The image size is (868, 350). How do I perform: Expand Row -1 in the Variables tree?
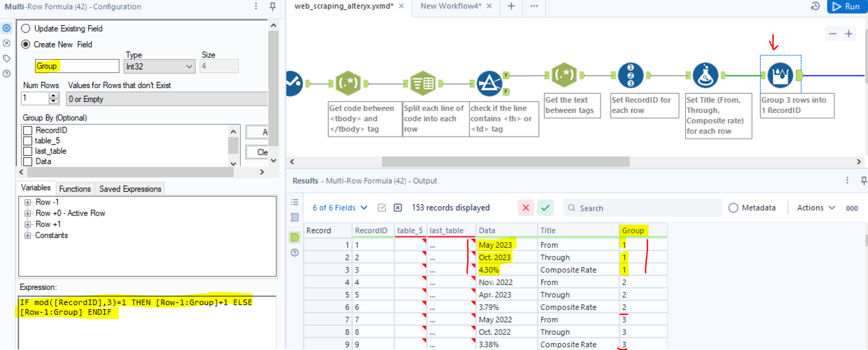(27, 202)
